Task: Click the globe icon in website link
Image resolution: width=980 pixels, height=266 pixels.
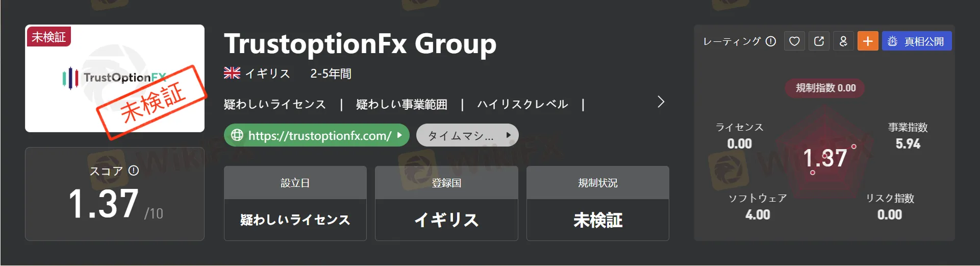Action: click(237, 135)
